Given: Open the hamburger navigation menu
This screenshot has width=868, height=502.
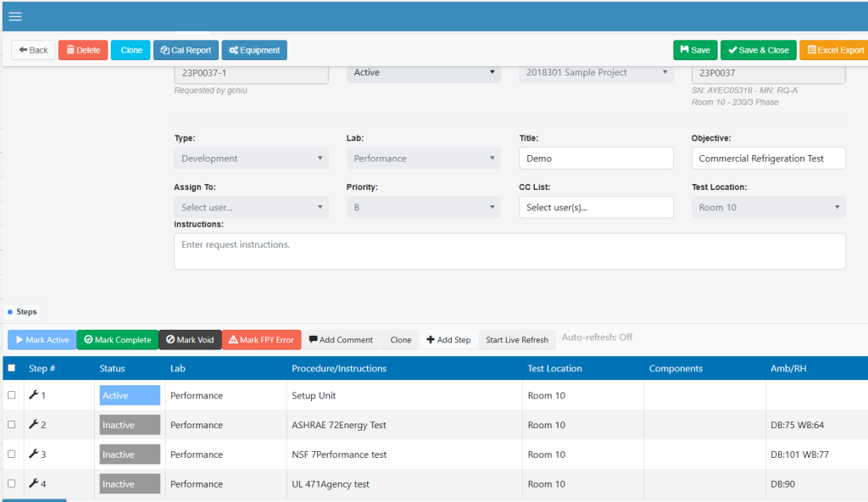Looking at the screenshot, I should [x=15, y=16].
